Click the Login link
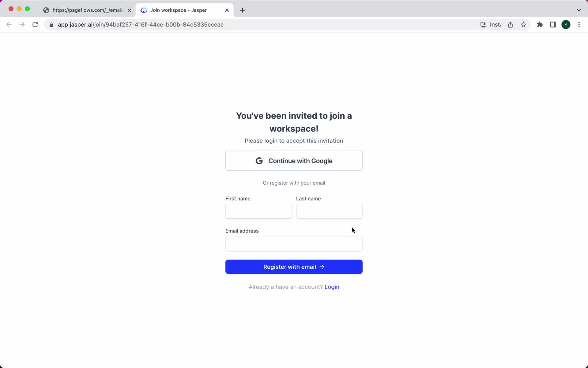588x368 pixels. coord(332,287)
